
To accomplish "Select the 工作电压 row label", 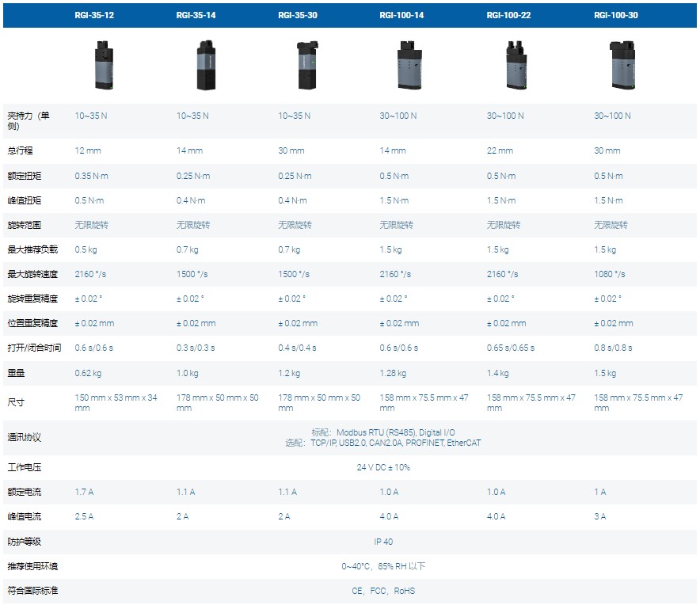I will 25,467.
